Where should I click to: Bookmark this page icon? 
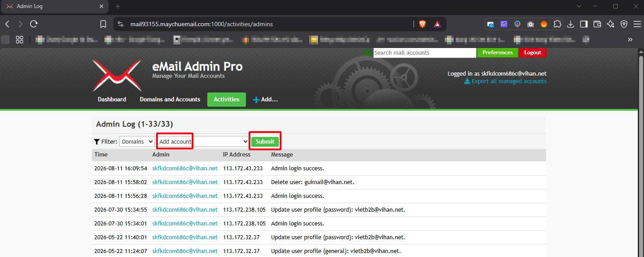click(x=103, y=24)
